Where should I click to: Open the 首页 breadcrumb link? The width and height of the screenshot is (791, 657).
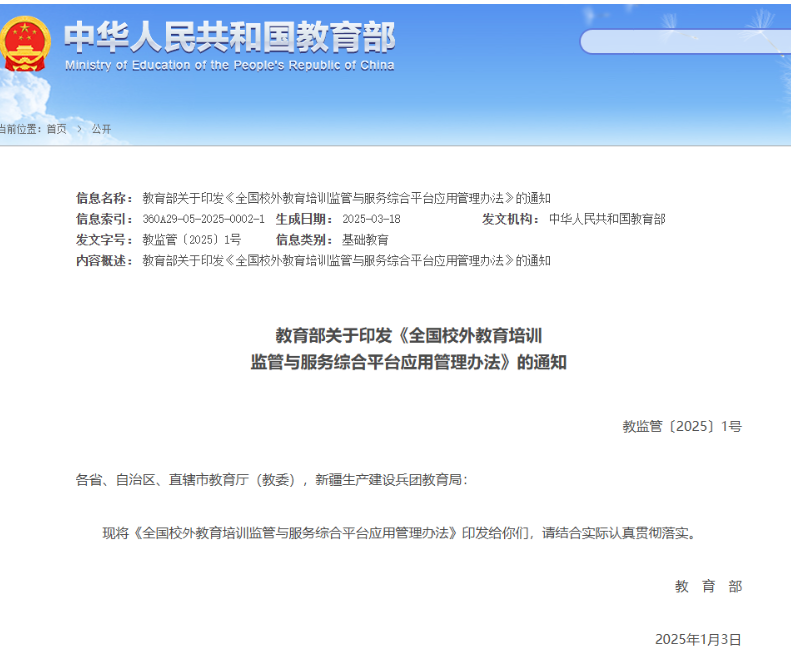pyautogui.click(x=56, y=129)
